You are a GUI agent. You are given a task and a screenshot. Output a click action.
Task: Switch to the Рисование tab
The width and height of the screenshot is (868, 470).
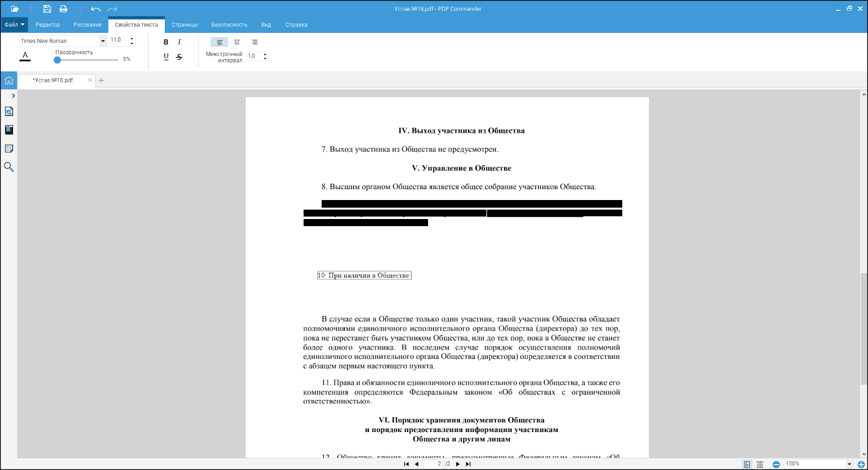pos(87,25)
